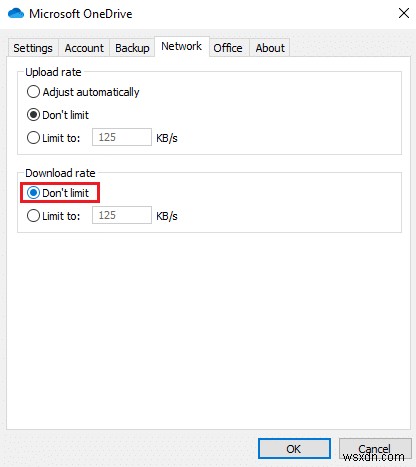Select Adjust automatically for upload rate

[83, 92]
